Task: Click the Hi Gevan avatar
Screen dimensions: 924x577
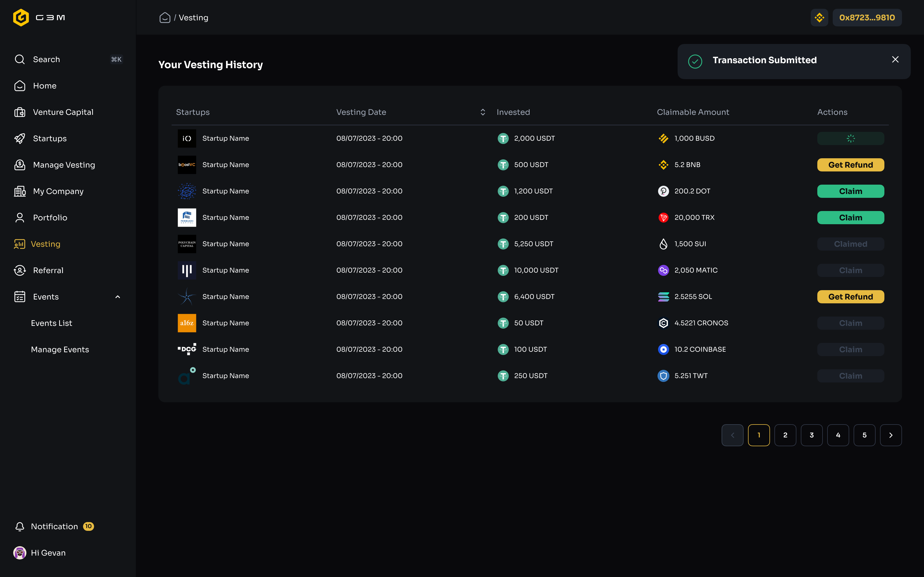Action: (20, 553)
